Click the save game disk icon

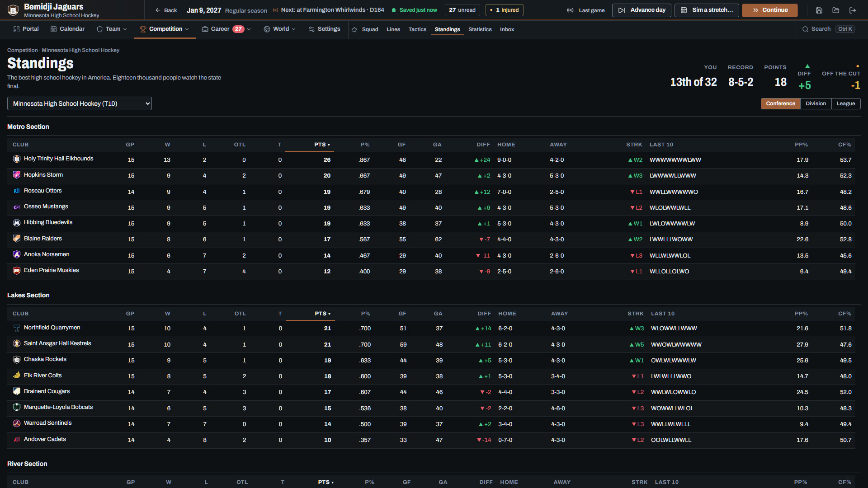819,10
